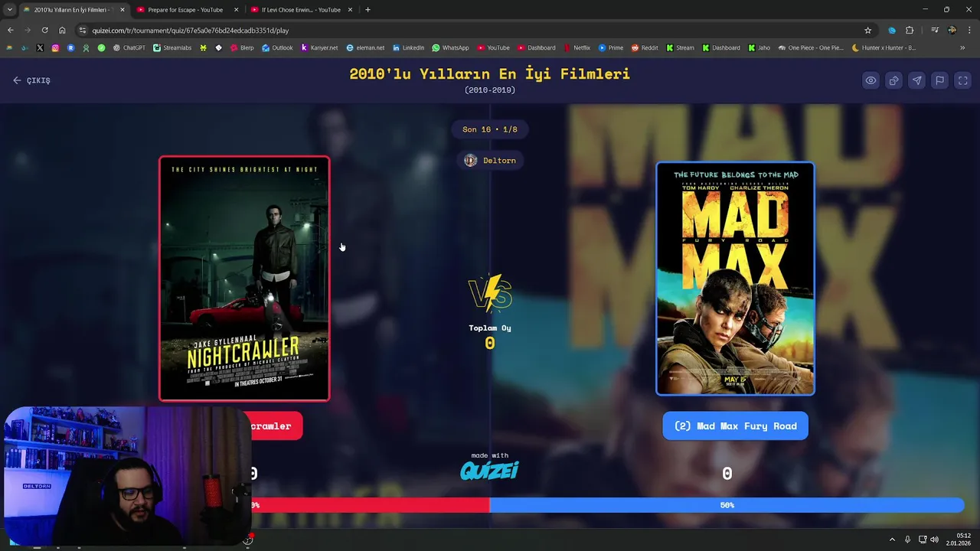The width and height of the screenshot is (980, 551).
Task: Show hidden system tray icons
Action: click(x=892, y=540)
